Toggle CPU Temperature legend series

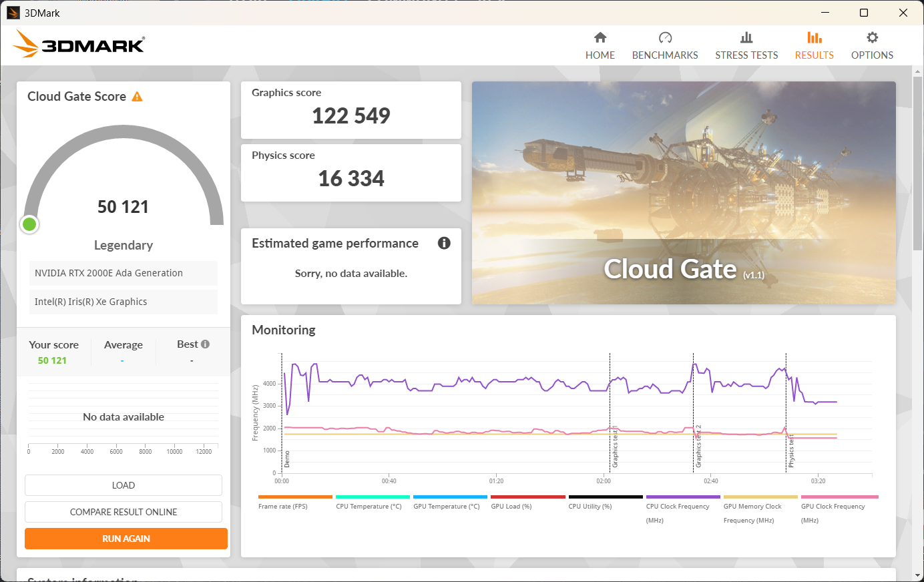point(369,507)
